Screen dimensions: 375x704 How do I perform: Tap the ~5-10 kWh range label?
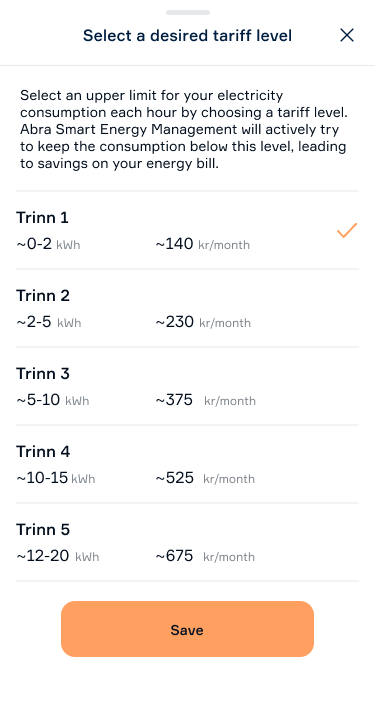pyautogui.click(x=53, y=400)
